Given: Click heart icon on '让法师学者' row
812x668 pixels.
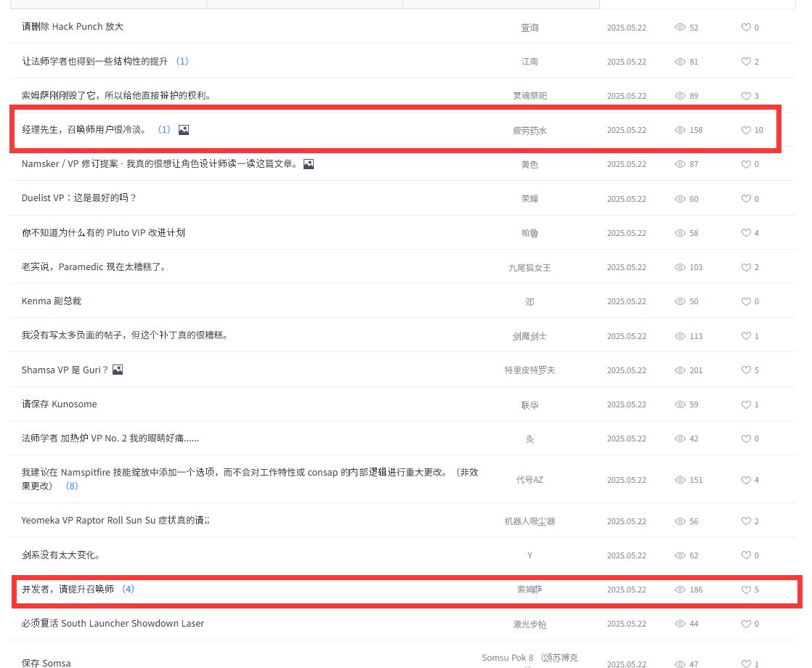Looking at the screenshot, I should point(746,62).
